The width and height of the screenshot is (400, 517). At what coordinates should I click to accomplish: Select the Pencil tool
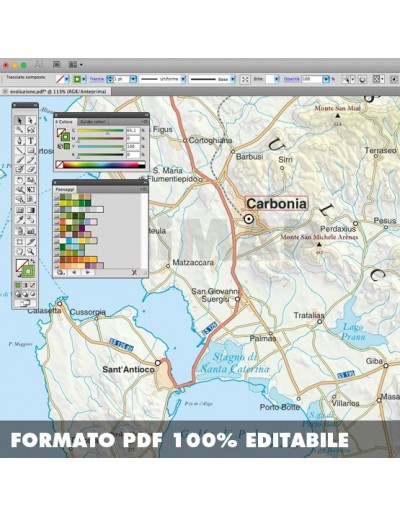tap(31, 160)
